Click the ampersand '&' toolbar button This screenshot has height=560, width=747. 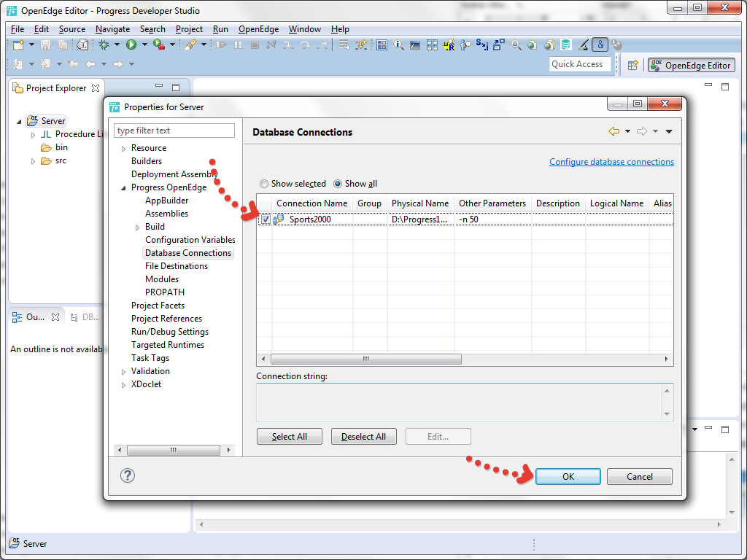pyautogui.click(x=600, y=44)
